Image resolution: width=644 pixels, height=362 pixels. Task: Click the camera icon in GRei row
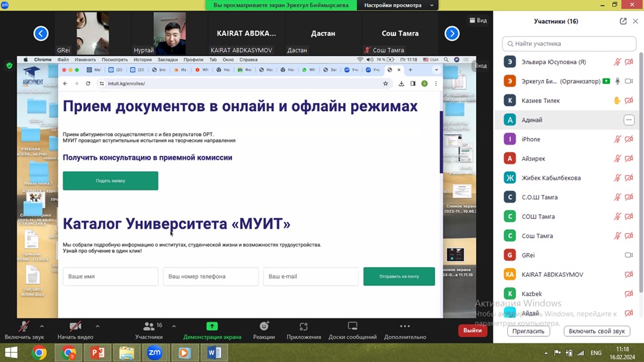click(629, 255)
